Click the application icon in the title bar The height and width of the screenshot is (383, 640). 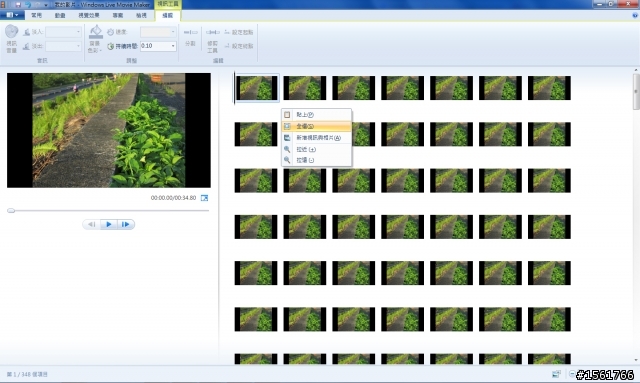(4, 4)
